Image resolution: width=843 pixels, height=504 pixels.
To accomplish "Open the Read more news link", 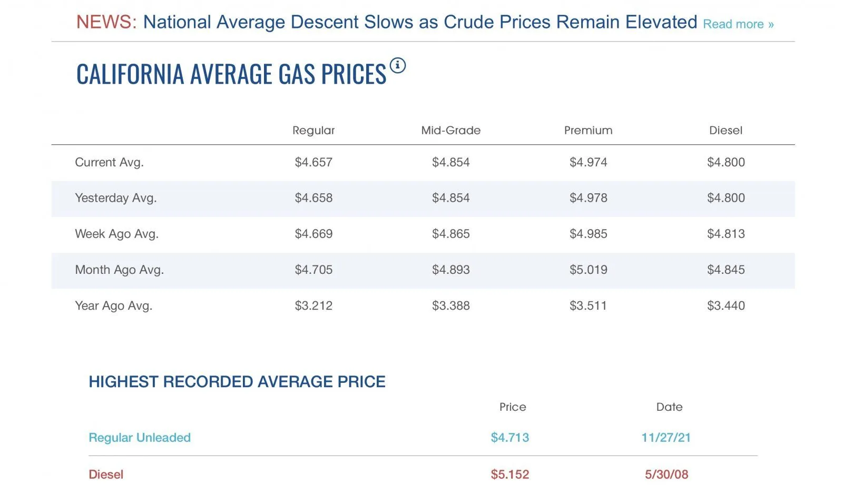I will point(738,24).
